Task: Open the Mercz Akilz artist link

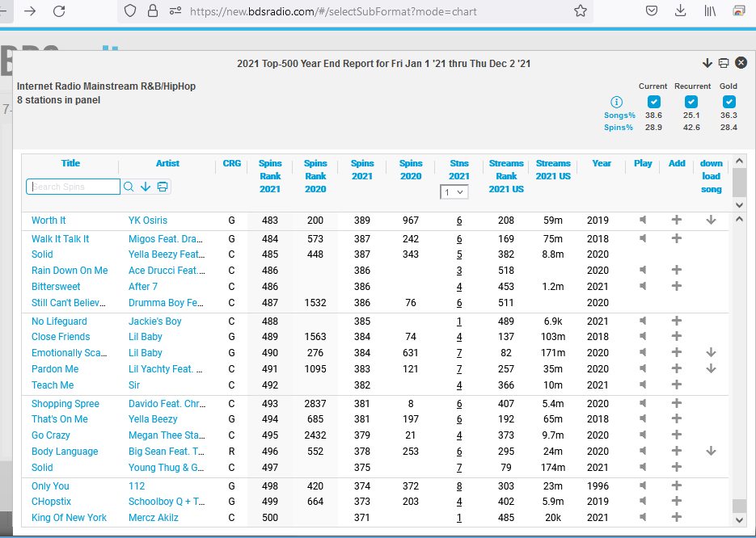Action: pos(154,517)
